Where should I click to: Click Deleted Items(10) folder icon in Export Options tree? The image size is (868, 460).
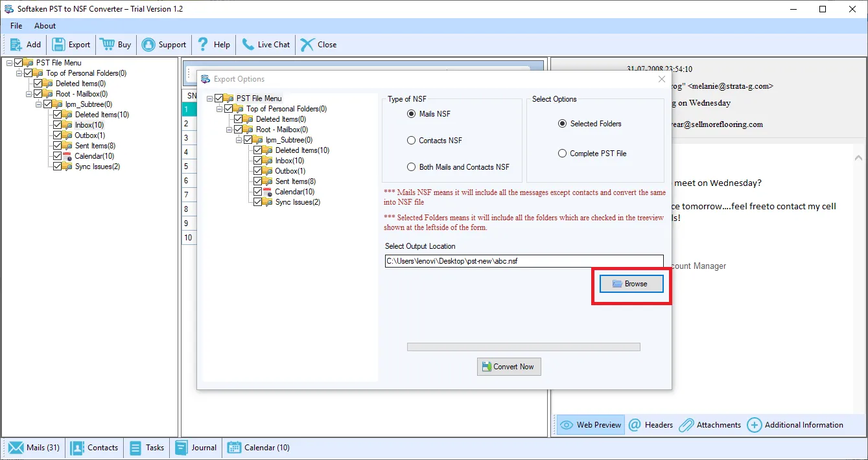268,150
